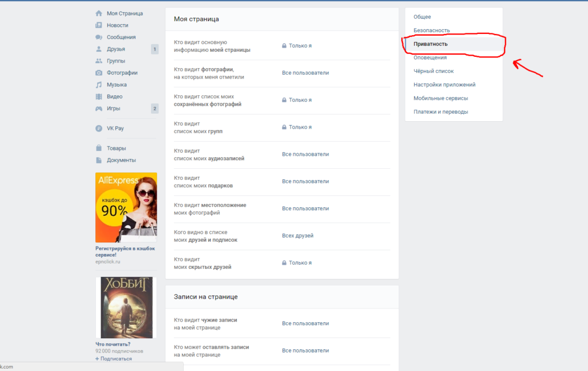Click the Сообщения chat bubble icon
The image size is (588, 371).
[99, 37]
